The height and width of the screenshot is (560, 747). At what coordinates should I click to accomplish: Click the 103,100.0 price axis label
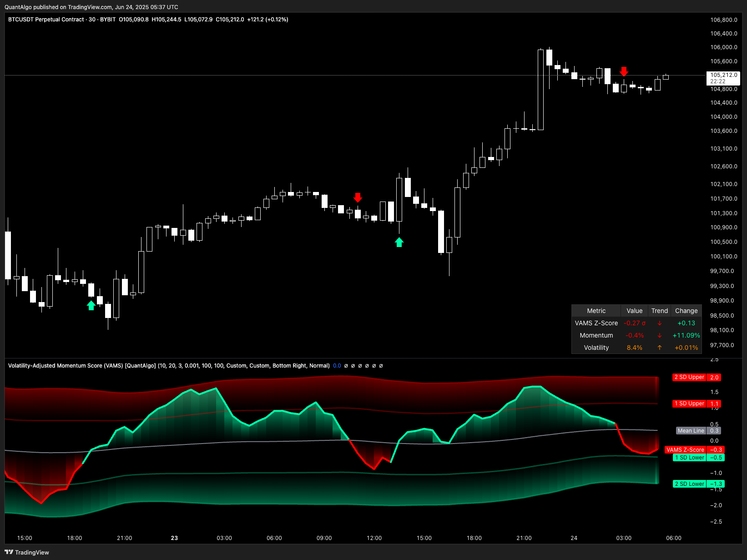point(724,149)
